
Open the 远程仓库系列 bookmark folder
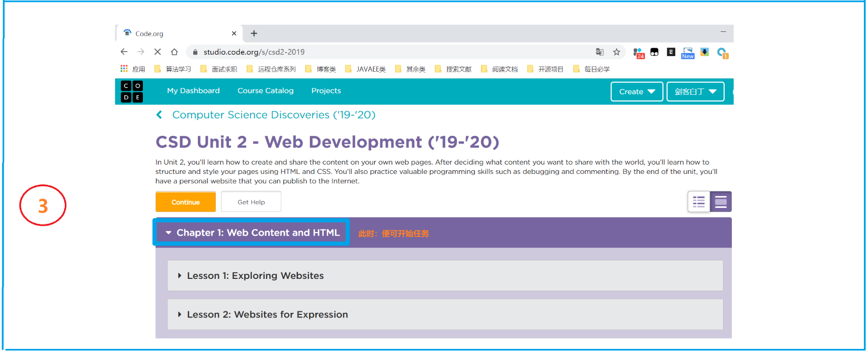pyautogui.click(x=271, y=69)
